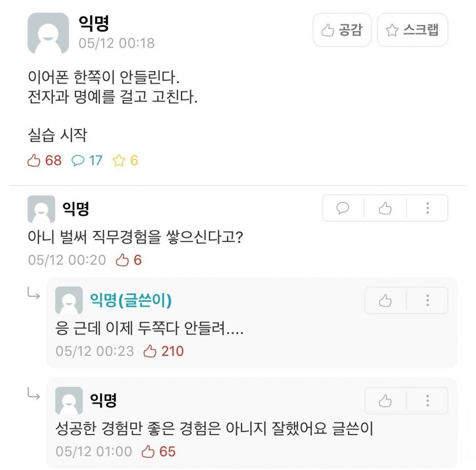Click the 공감 like button on the post
Image resolution: width=476 pixels, height=470 pixels.
342,30
